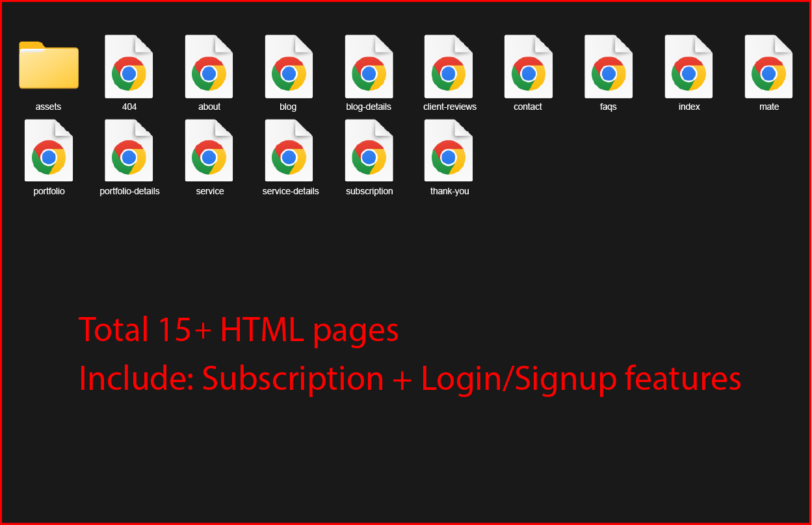Click the "index" file name label

point(689,107)
